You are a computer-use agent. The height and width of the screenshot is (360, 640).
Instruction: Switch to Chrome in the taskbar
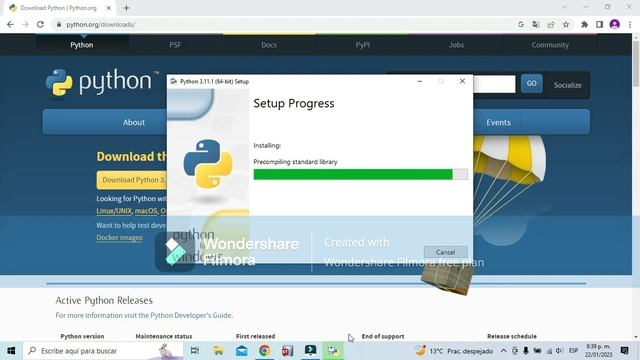point(264,351)
